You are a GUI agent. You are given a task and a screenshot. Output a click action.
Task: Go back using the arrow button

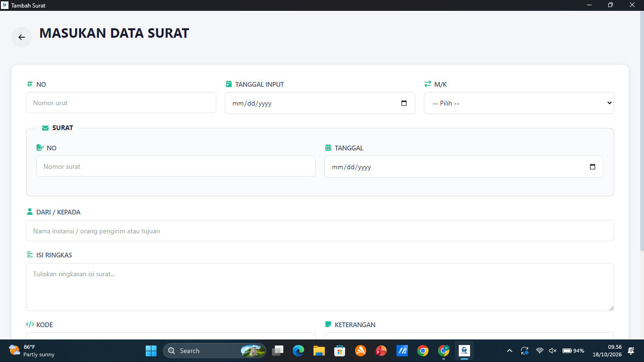point(22,37)
